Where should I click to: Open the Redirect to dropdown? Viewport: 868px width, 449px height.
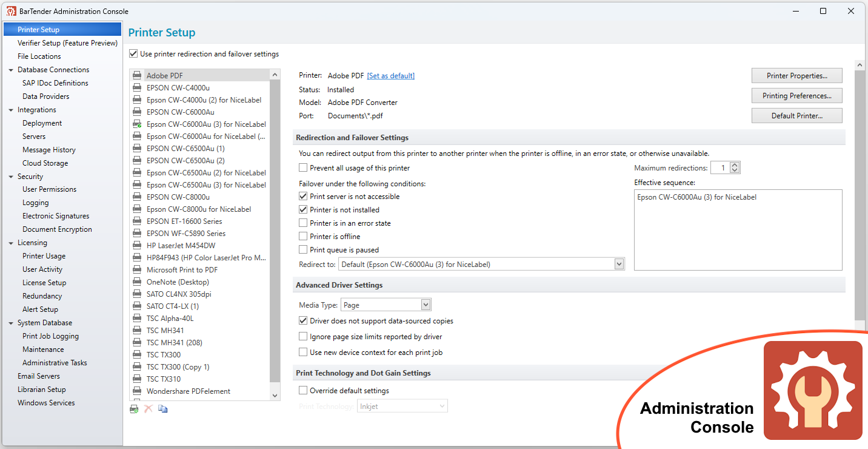[481, 264]
